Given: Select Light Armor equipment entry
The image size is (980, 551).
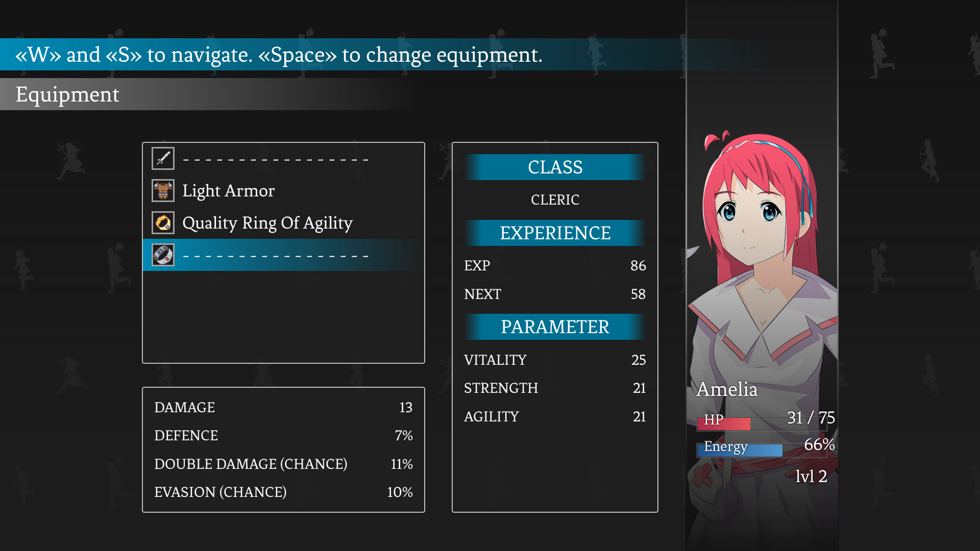Looking at the screenshot, I should coord(228,191).
